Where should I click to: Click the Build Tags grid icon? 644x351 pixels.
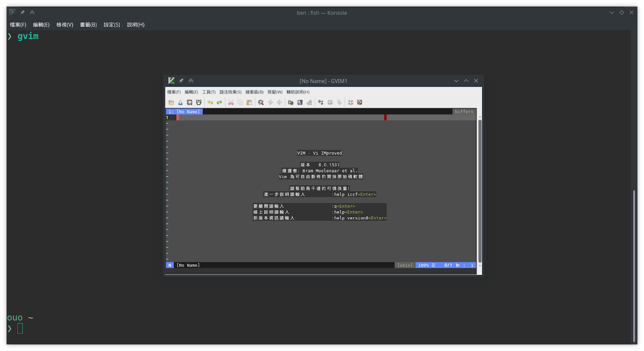(330, 103)
